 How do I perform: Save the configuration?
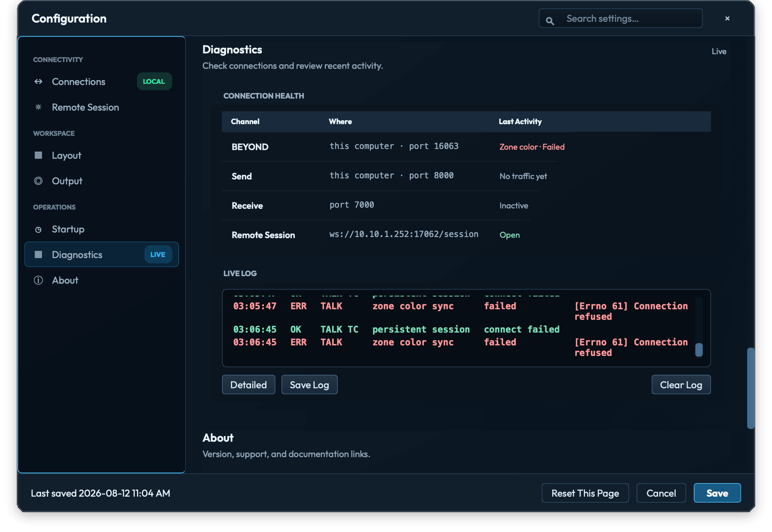tap(717, 493)
